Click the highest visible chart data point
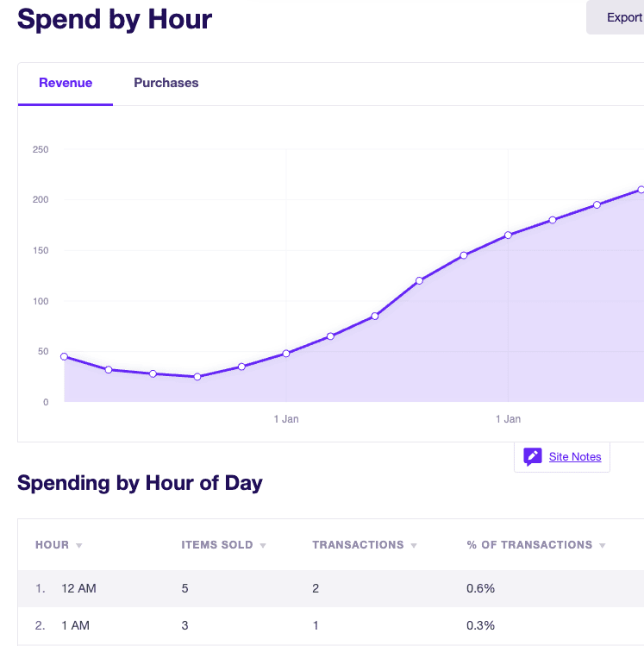The width and height of the screenshot is (644, 646). (641, 190)
